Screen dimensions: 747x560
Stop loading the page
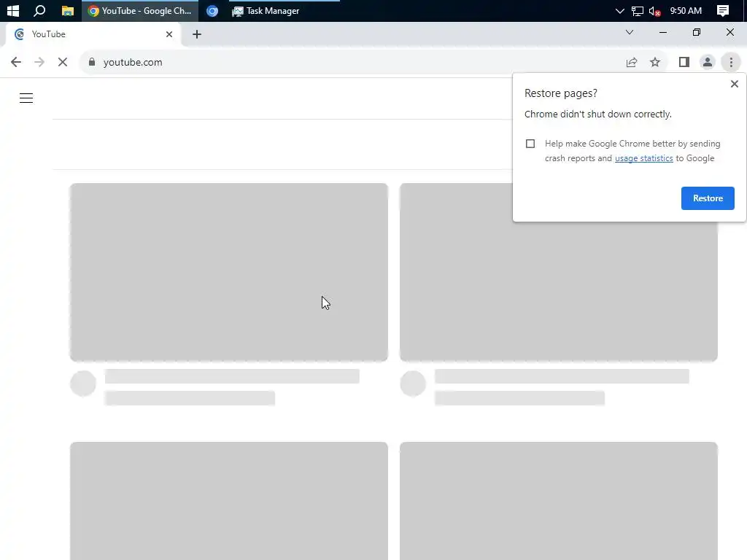coord(63,62)
